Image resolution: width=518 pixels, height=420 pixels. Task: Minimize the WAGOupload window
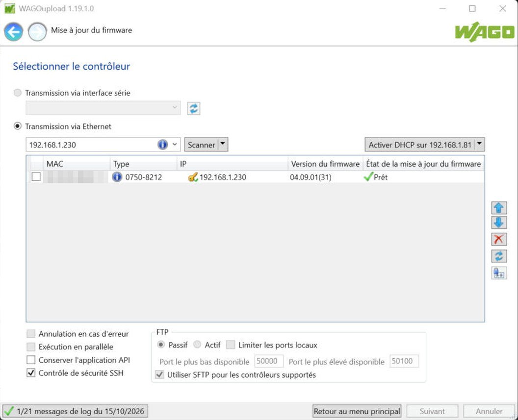tap(442, 9)
